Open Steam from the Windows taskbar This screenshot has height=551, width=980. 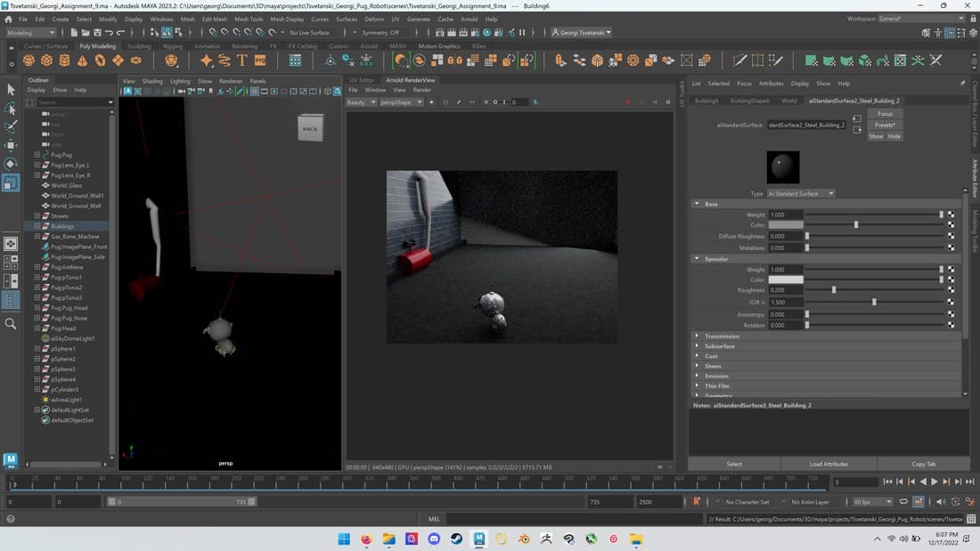456,539
